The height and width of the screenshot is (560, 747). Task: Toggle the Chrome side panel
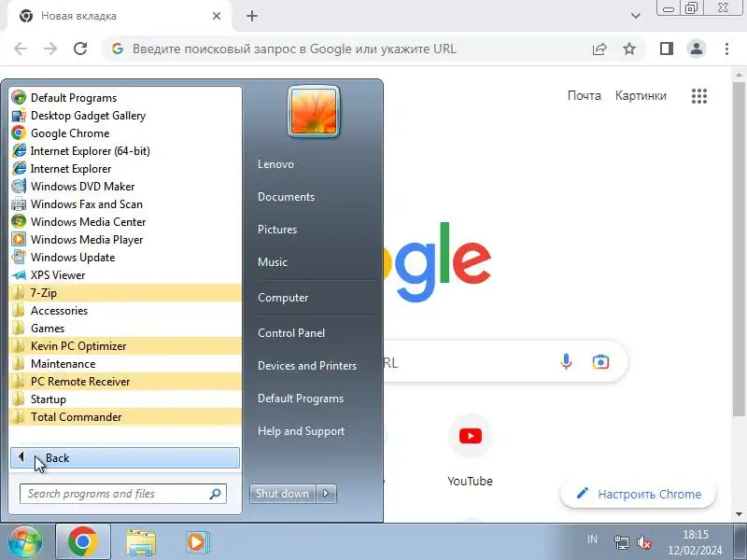(x=666, y=49)
